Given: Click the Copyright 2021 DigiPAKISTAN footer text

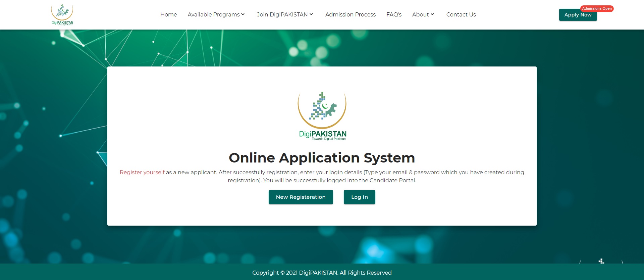Looking at the screenshot, I should (x=322, y=273).
